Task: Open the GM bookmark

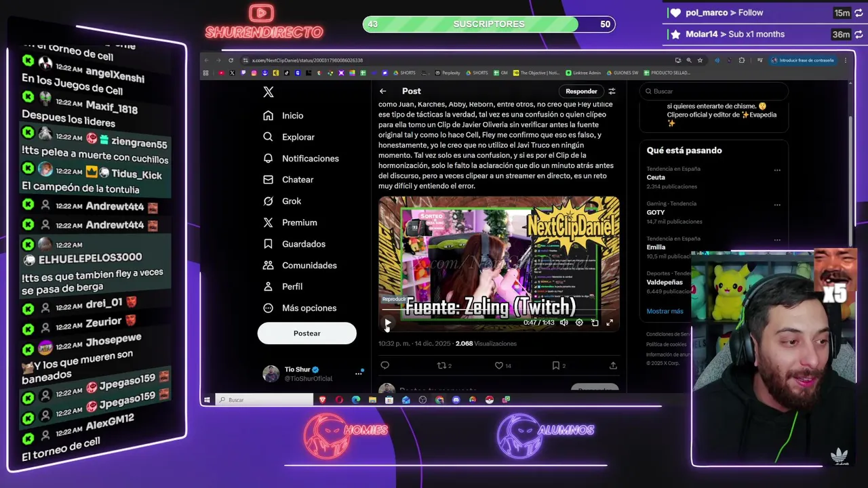Action: (x=500, y=73)
